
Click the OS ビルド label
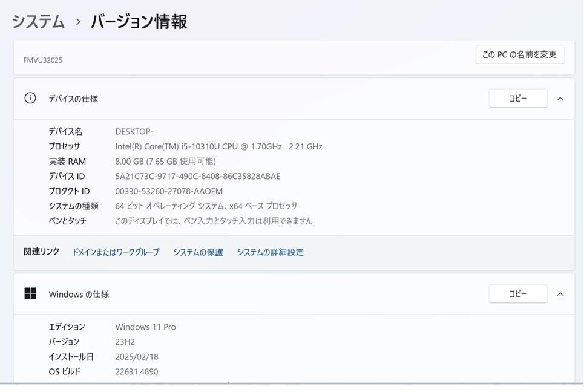[x=64, y=371]
